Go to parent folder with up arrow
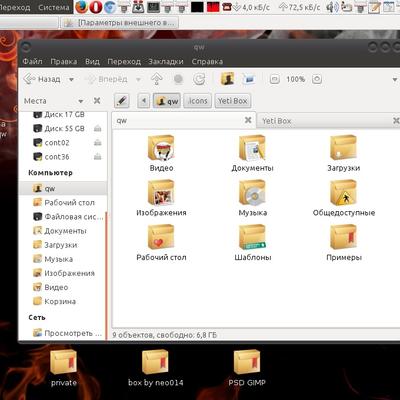This screenshot has height=400, width=400. [x=156, y=79]
